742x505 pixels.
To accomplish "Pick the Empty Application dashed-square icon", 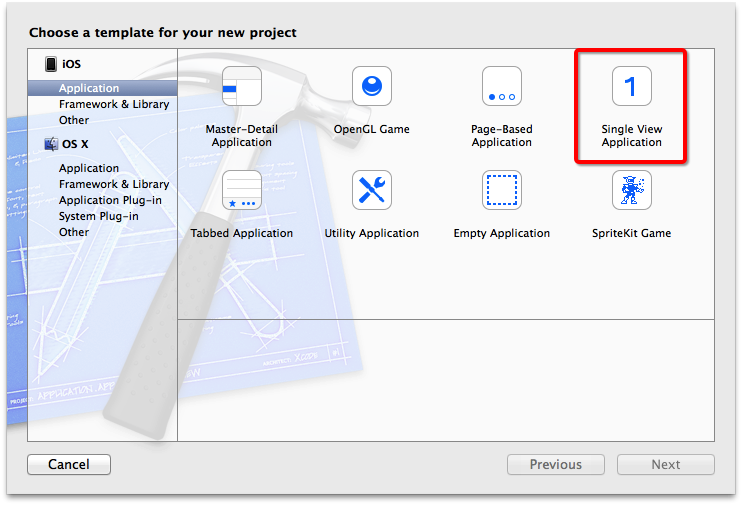I will coord(502,190).
